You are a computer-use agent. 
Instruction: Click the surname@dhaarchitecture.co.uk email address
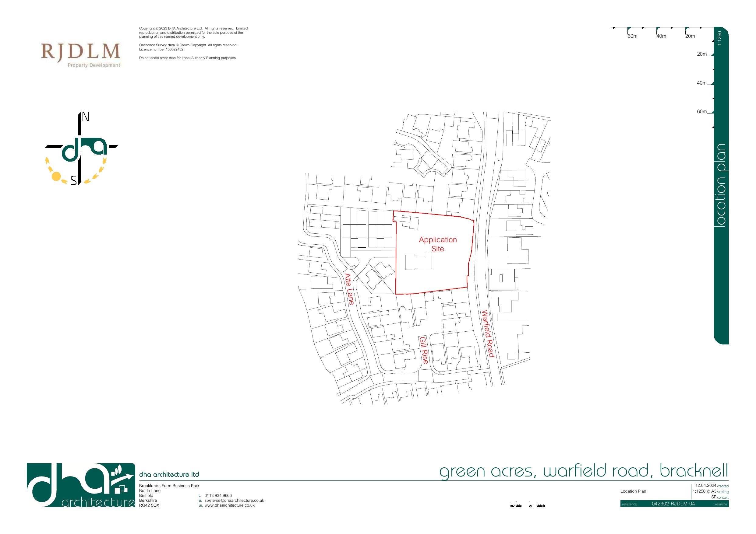234,501
